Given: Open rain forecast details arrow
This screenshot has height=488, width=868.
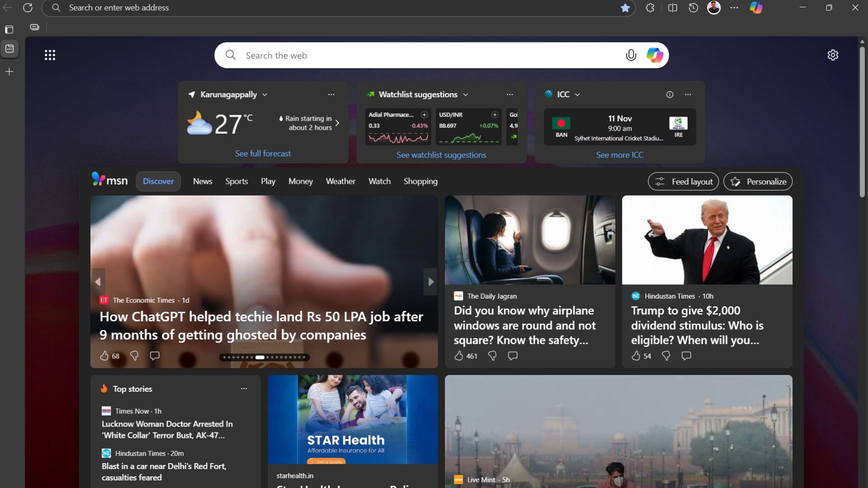Looking at the screenshot, I should tap(337, 123).
